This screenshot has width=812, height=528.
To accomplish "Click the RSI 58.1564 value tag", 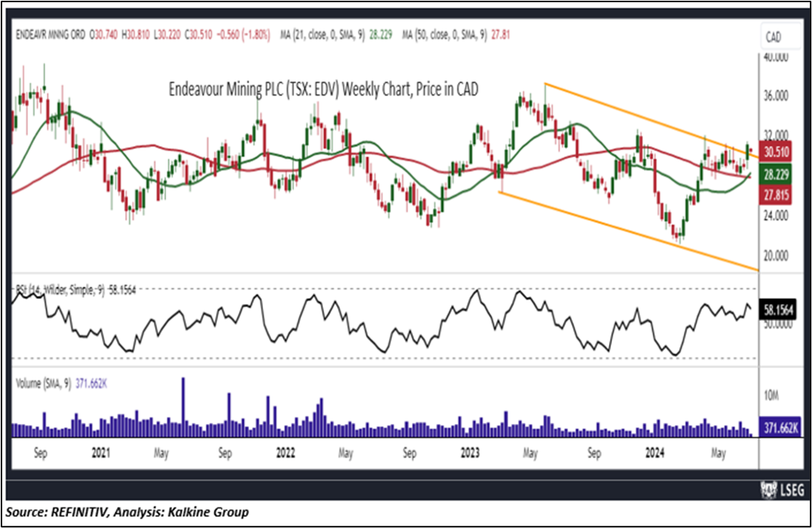I will [779, 310].
